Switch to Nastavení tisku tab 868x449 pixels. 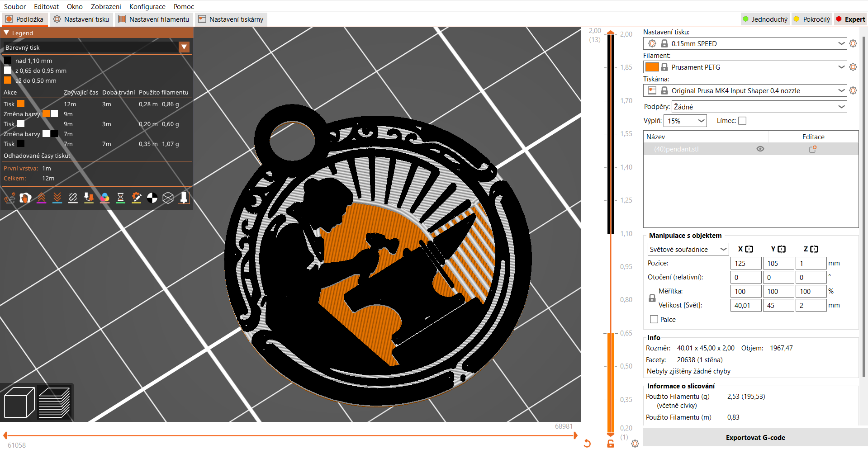click(81, 19)
